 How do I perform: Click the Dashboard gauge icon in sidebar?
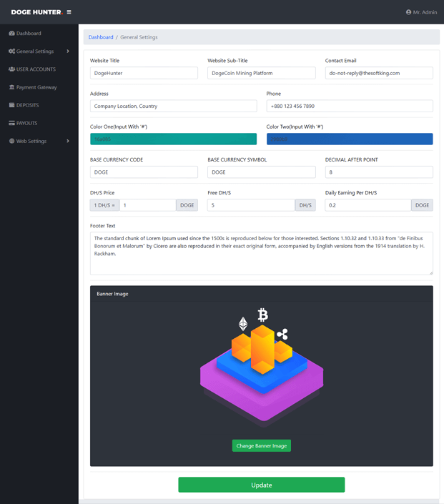(12, 34)
